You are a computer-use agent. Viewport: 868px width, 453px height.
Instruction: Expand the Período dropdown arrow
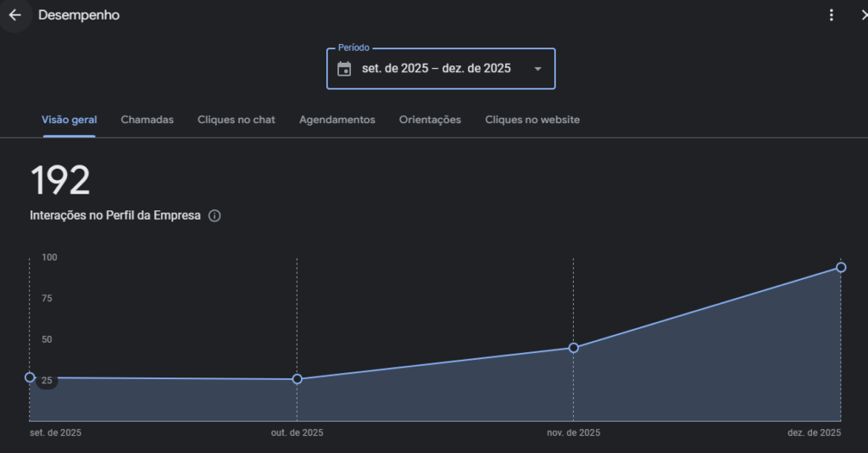coord(537,69)
